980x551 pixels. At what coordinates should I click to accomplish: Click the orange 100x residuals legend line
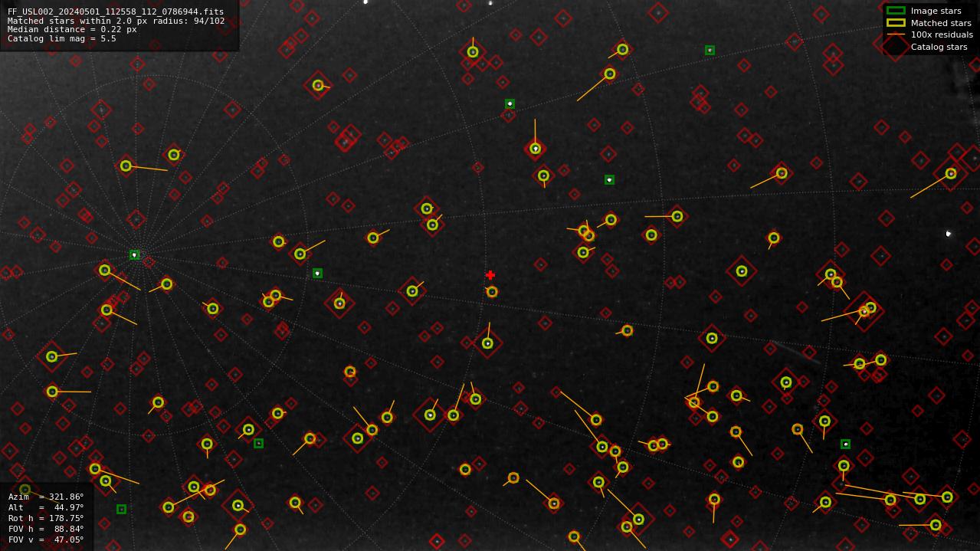pyautogui.click(x=896, y=34)
